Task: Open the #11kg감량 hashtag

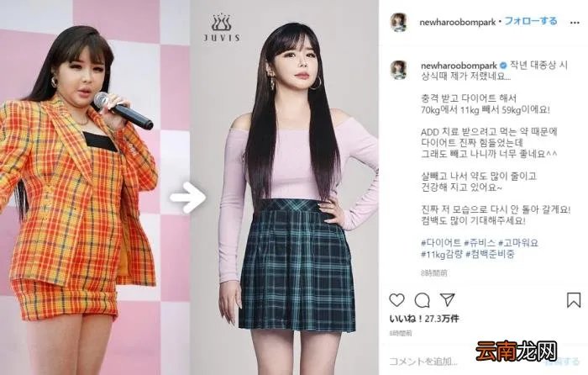Action: (x=442, y=254)
